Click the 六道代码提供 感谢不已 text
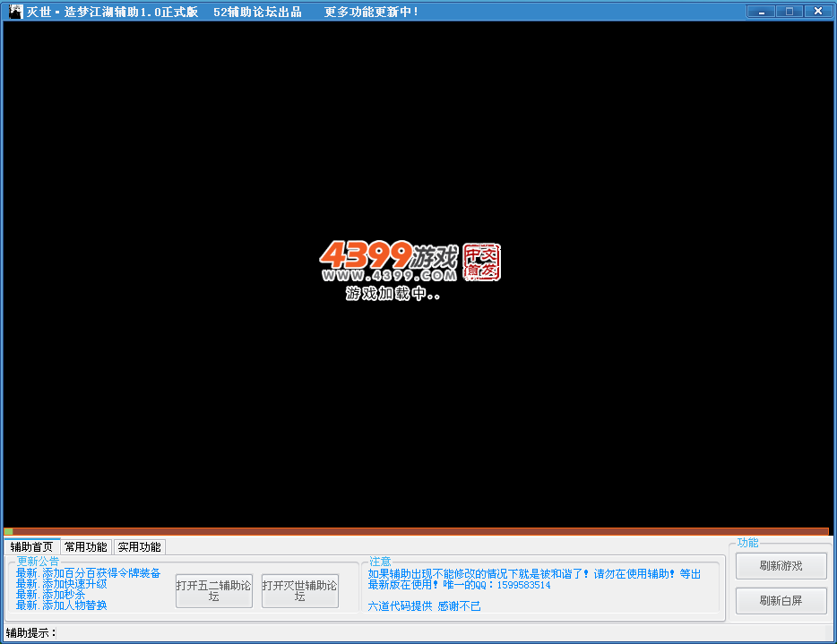This screenshot has height=644, width=837. 425,606
